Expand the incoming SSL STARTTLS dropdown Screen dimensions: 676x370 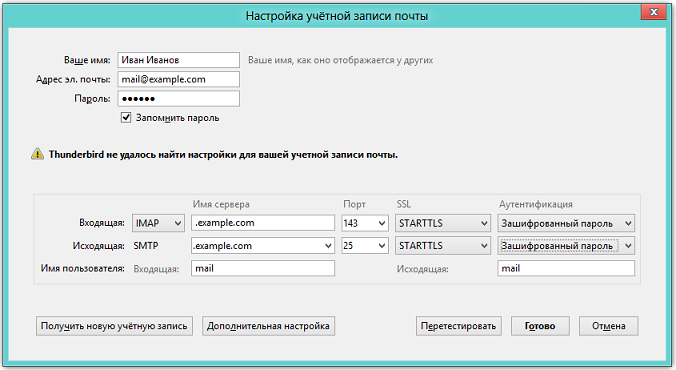pyautogui.click(x=443, y=223)
